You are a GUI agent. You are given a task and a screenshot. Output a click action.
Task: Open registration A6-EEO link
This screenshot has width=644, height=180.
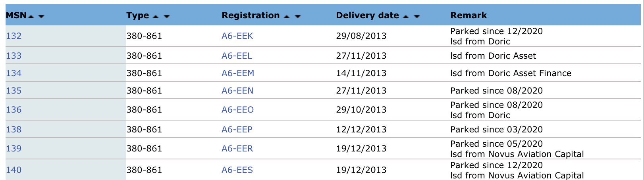[237, 110]
